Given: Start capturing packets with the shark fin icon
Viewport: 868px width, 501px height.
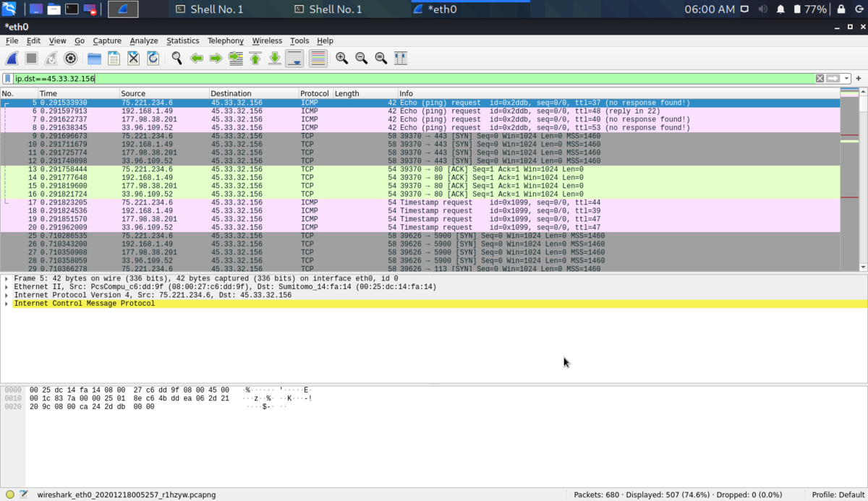Looking at the screenshot, I should pos(12,59).
